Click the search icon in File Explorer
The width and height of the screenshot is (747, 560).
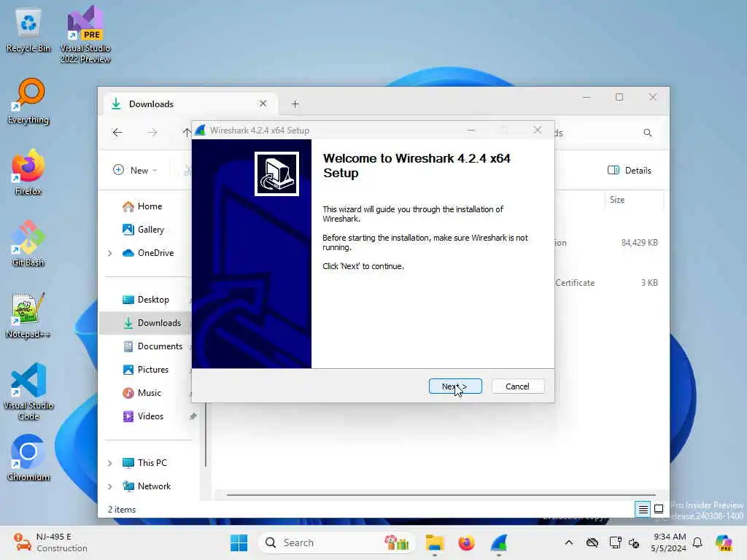(x=648, y=133)
